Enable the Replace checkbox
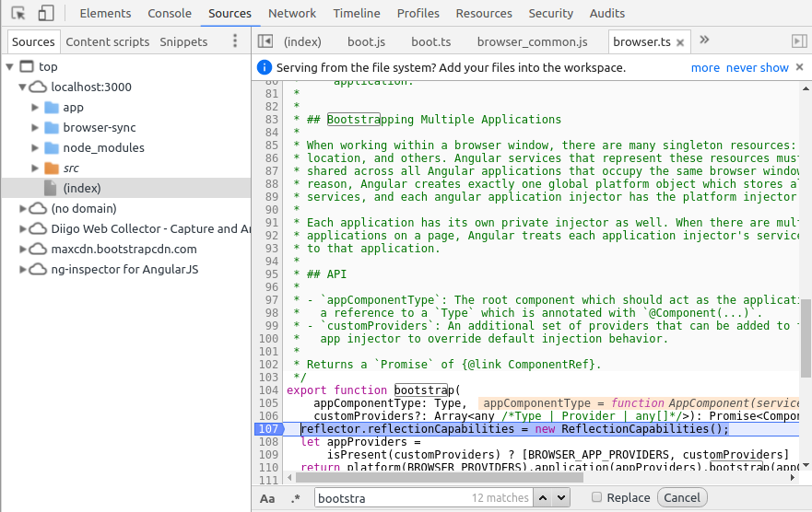The height and width of the screenshot is (512, 812). coord(596,497)
